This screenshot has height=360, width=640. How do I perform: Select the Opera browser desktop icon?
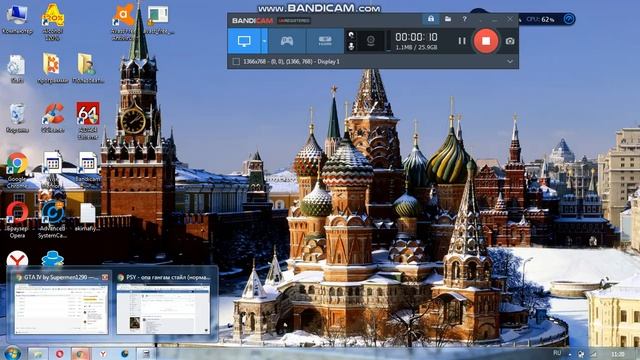click(x=17, y=220)
